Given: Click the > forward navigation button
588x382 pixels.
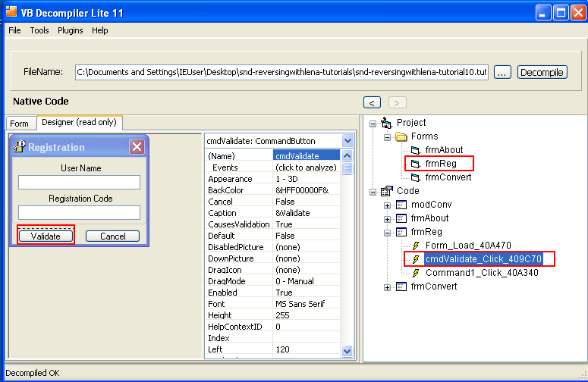Looking at the screenshot, I should pos(397,102).
